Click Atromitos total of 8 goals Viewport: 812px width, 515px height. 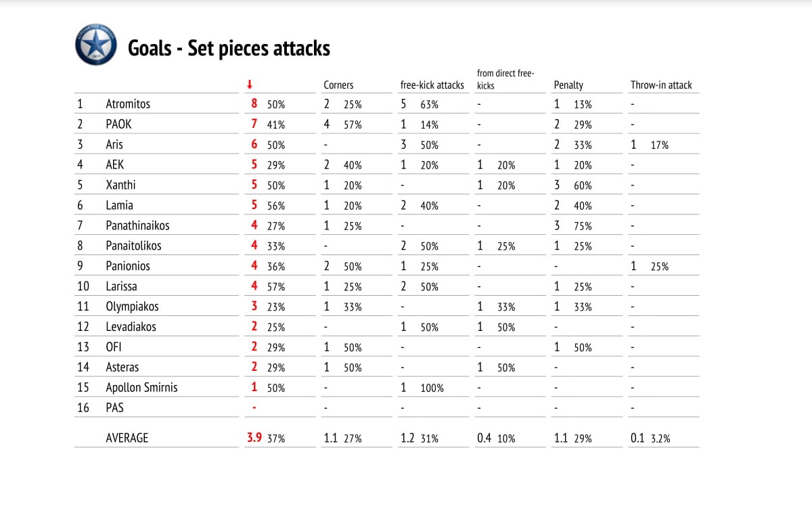[x=254, y=104]
